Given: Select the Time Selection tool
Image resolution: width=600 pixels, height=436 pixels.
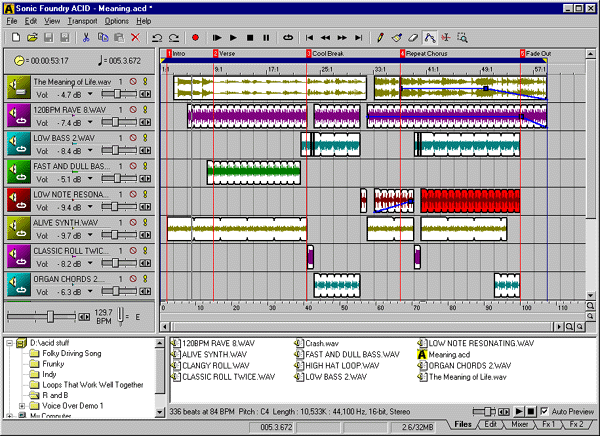Looking at the screenshot, I should tap(446, 38).
